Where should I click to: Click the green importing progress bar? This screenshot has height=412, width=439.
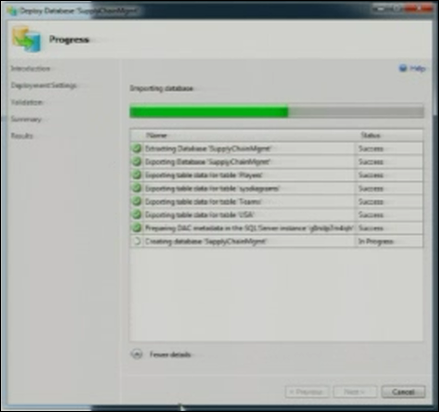click(277, 111)
